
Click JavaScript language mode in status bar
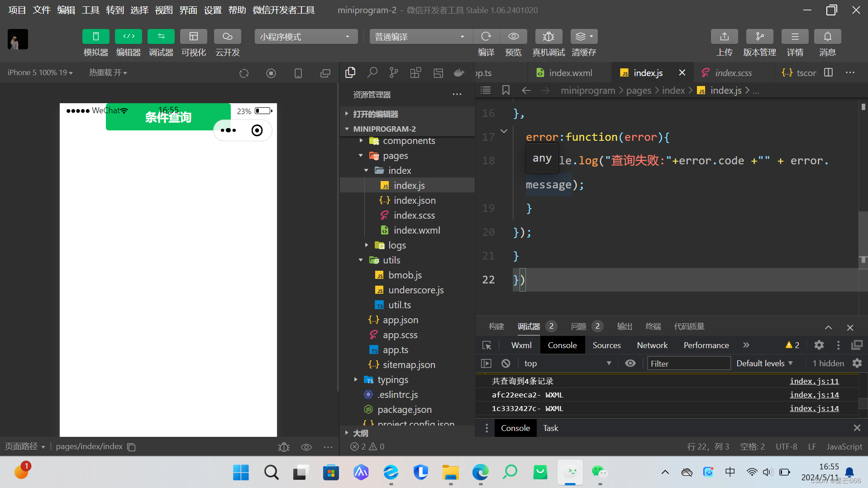(844, 446)
